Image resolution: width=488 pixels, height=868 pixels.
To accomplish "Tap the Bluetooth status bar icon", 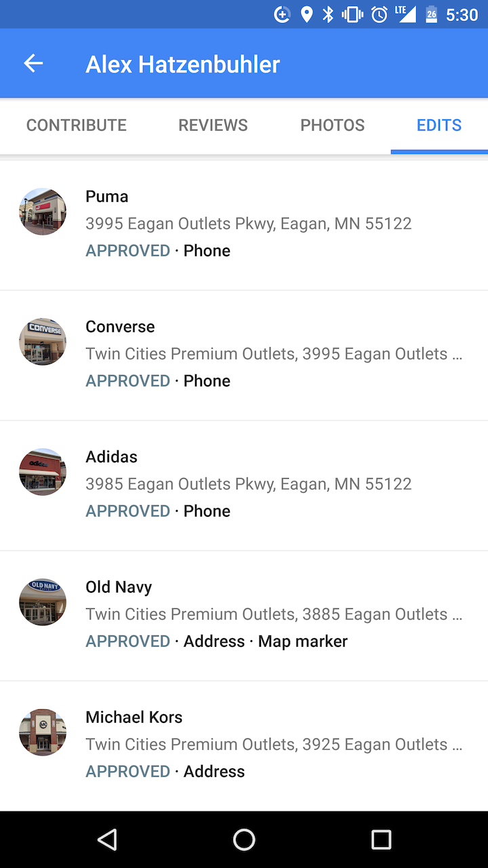I will click(x=328, y=14).
